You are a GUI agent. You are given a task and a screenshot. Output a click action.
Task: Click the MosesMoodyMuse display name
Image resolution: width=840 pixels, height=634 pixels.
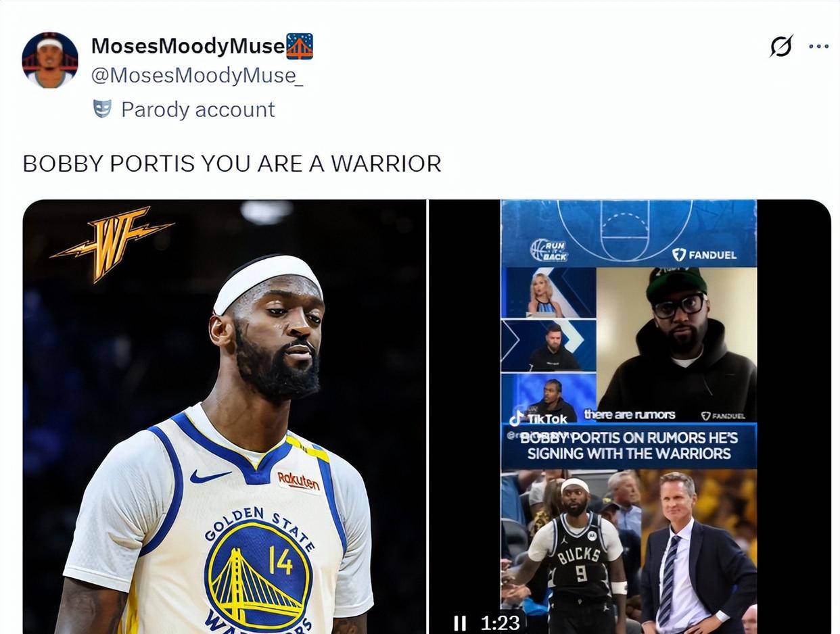coord(188,46)
